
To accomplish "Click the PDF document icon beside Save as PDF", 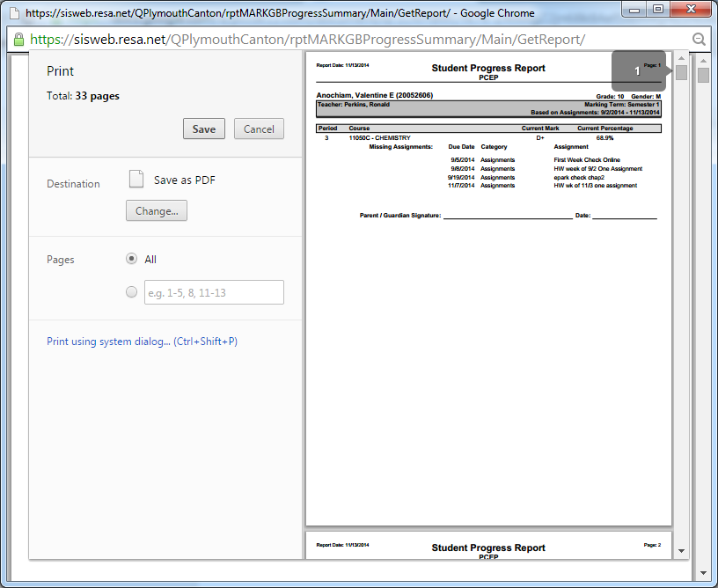I will [x=136, y=180].
